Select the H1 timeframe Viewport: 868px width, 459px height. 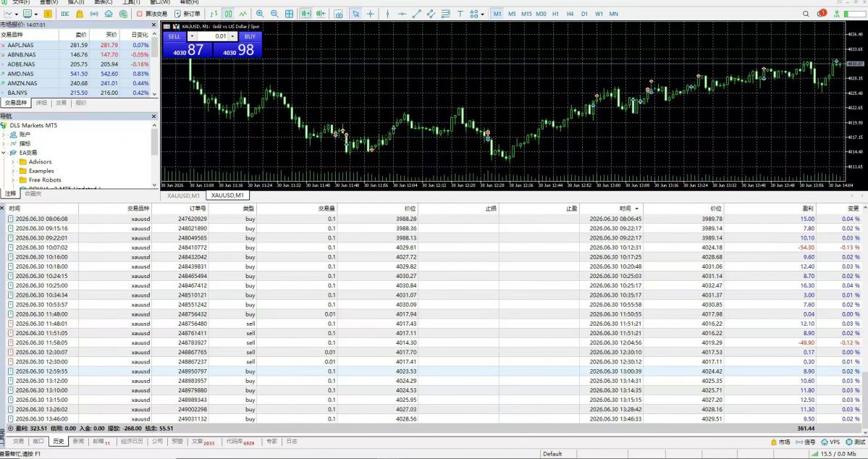point(555,14)
